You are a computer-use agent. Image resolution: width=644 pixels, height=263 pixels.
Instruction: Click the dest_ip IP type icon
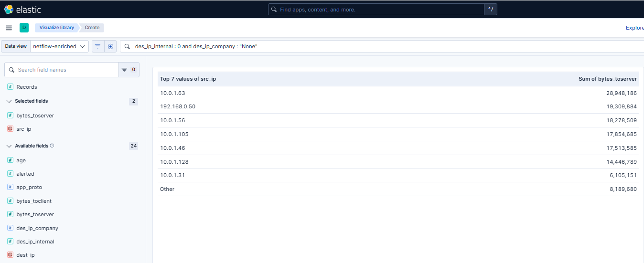tap(10, 255)
